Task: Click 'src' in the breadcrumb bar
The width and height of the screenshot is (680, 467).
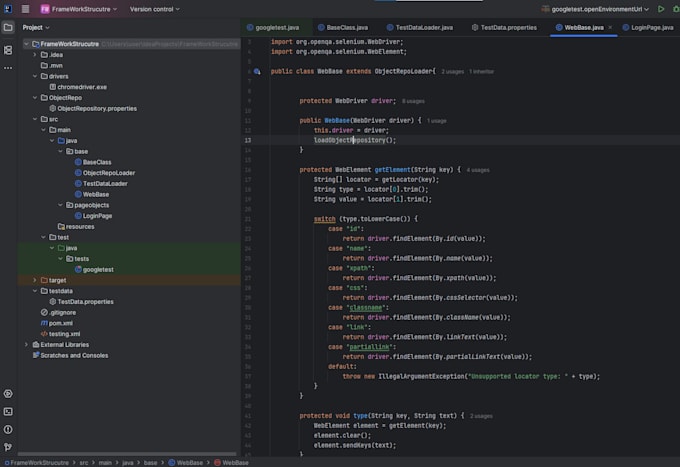Action: pos(84,463)
